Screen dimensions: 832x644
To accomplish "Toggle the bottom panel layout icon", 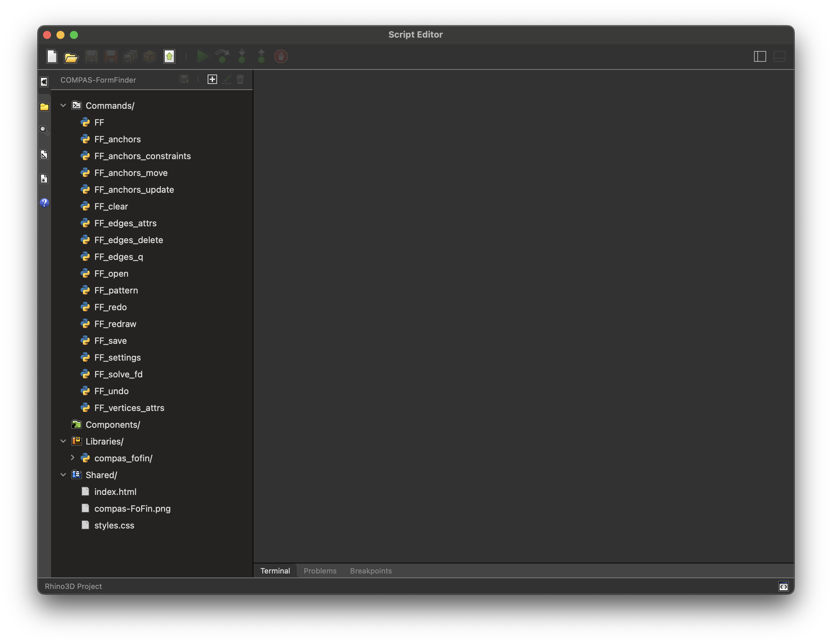I will click(780, 57).
